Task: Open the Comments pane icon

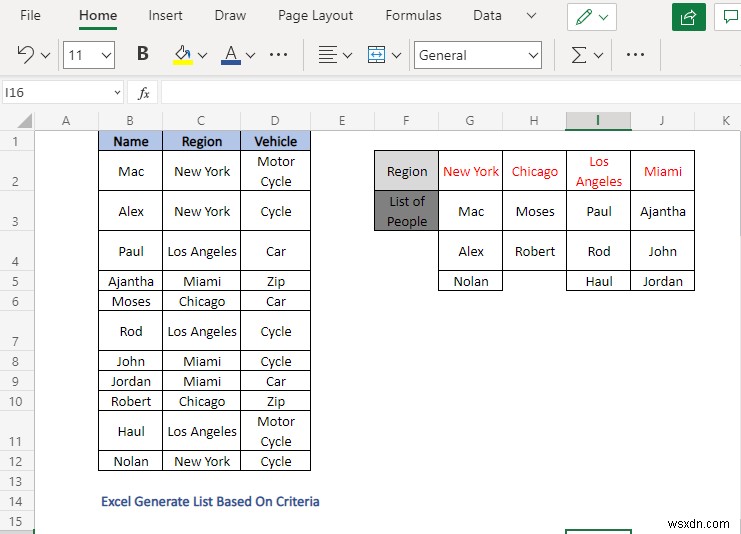Action: [x=729, y=17]
